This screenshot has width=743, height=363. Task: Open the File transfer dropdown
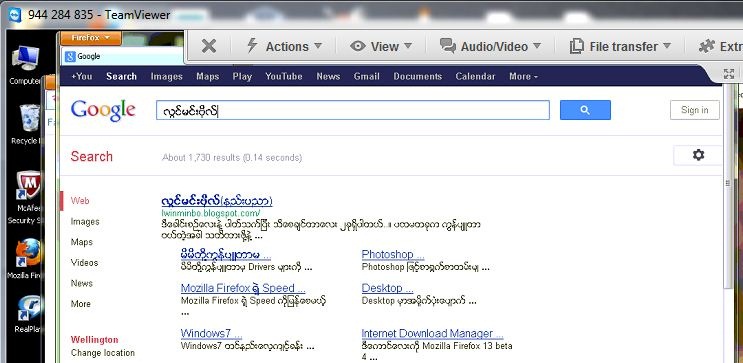click(x=620, y=46)
